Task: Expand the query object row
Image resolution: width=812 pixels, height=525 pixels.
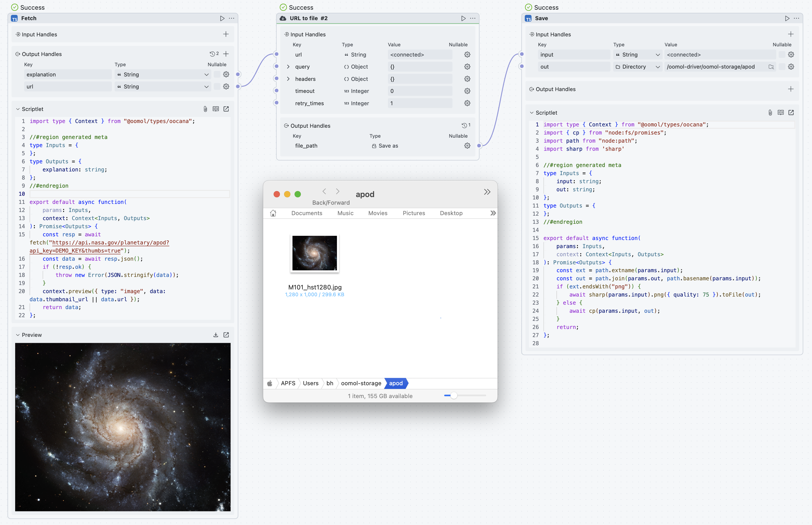Action: pos(288,67)
